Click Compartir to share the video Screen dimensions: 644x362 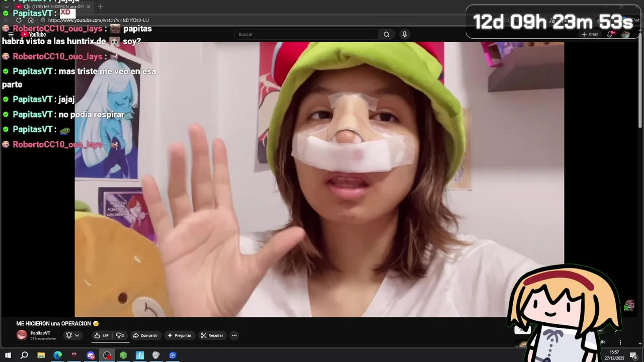click(x=145, y=335)
